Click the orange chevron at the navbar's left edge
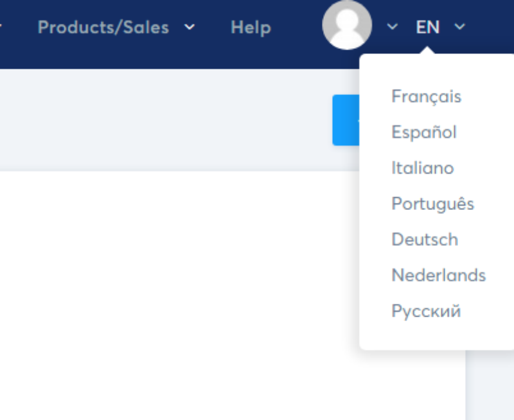 coord(1,26)
